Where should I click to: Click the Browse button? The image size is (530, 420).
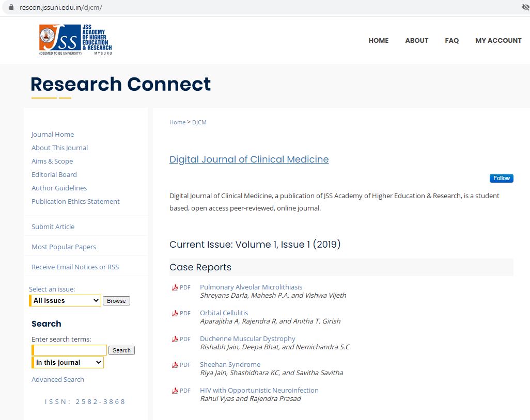click(x=116, y=301)
